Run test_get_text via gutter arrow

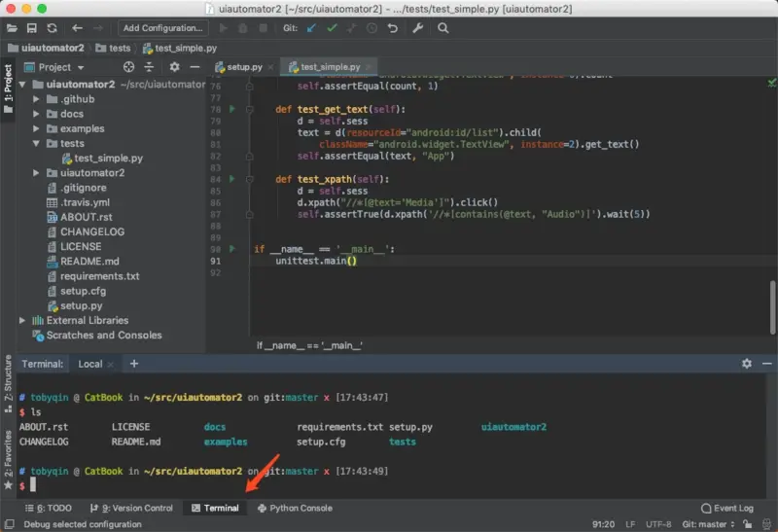(231, 109)
